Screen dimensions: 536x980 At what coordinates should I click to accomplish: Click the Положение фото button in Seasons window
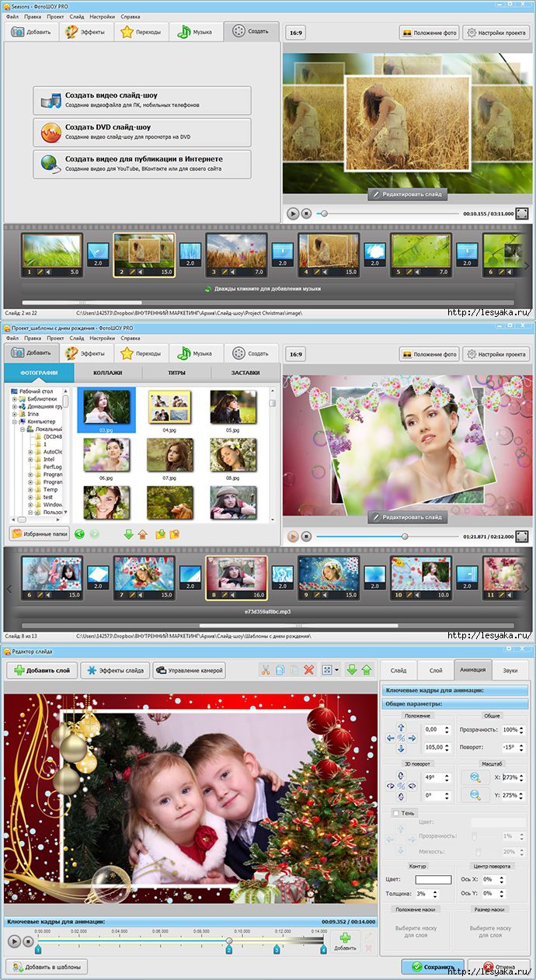(430, 33)
